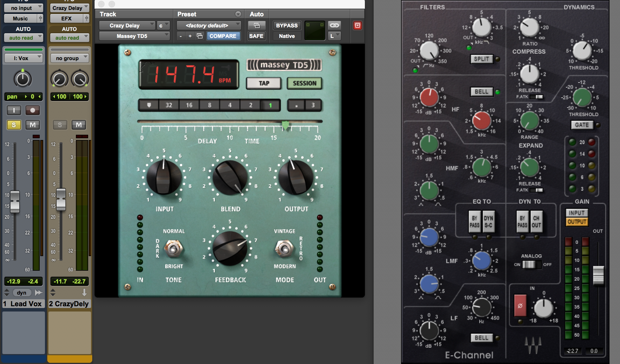Toggle the channel link chain icon
Image resolution: width=620 pixels, height=364 pixels.
pyautogui.click(x=334, y=25)
